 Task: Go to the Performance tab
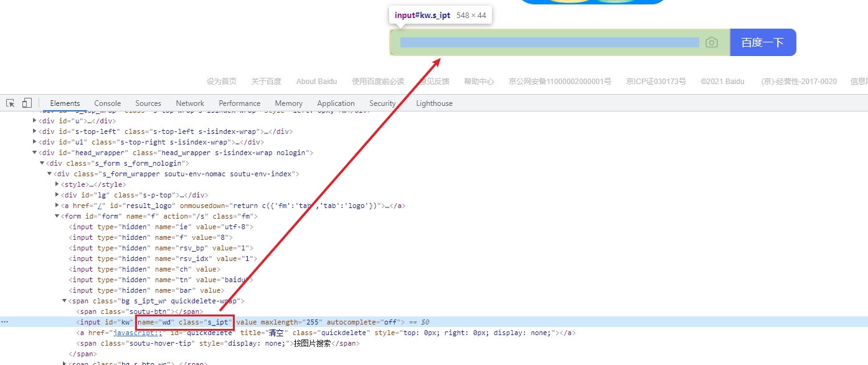[x=240, y=103]
